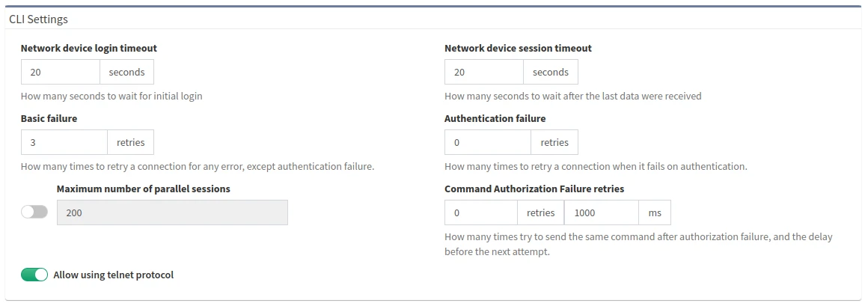Viewport: 868px width, 306px height.
Task: Click the Command Authorization Failure retries count field
Action: [x=481, y=212]
